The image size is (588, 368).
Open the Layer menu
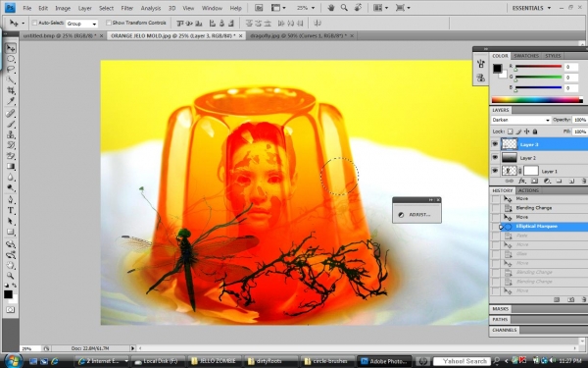pyautogui.click(x=84, y=8)
